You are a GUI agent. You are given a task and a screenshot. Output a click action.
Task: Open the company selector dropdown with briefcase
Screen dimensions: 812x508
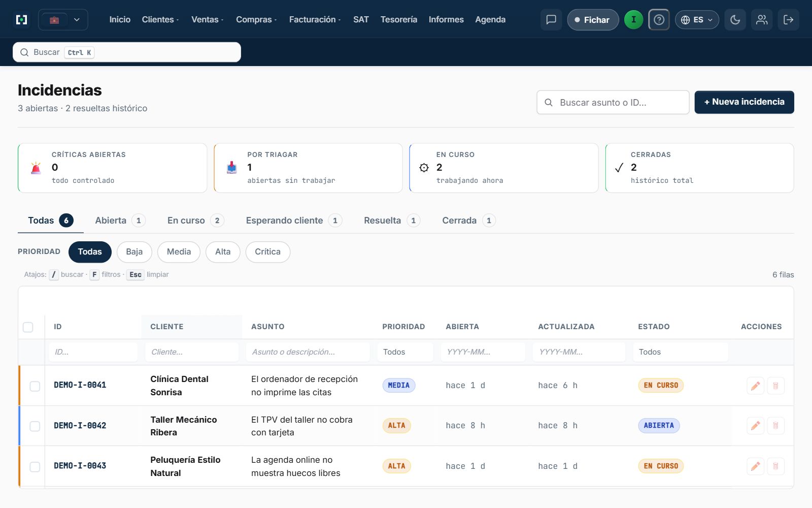(x=63, y=20)
